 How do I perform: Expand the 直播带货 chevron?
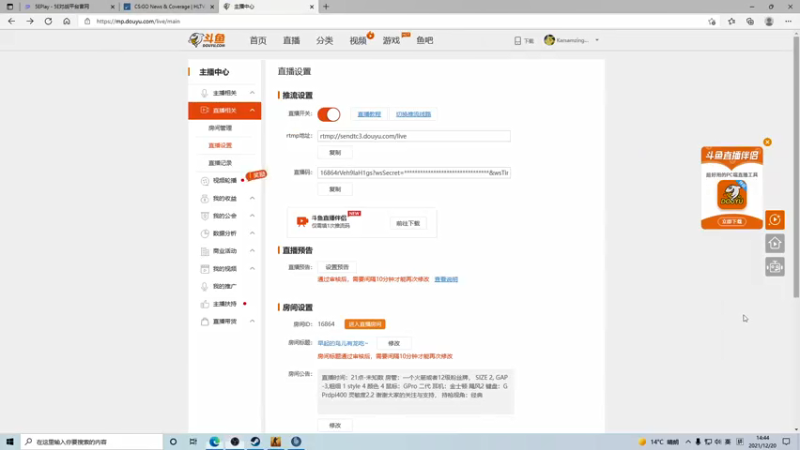click(x=252, y=321)
